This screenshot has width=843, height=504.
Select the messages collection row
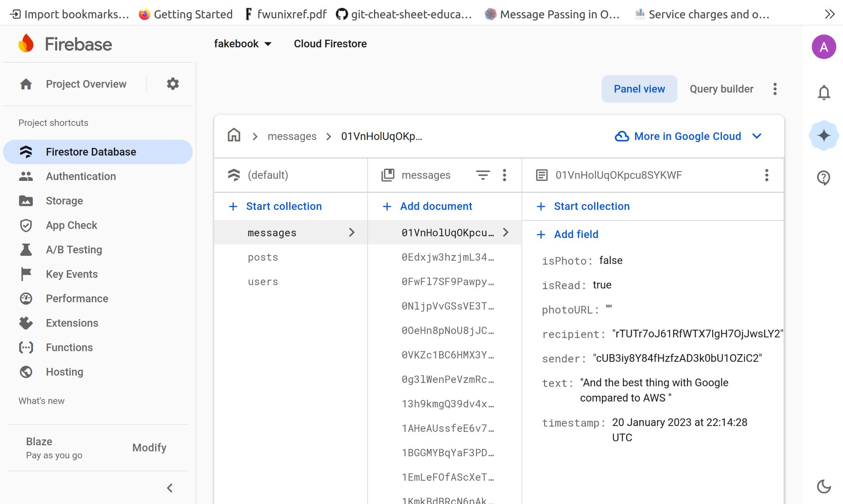click(x=291, y=232)
